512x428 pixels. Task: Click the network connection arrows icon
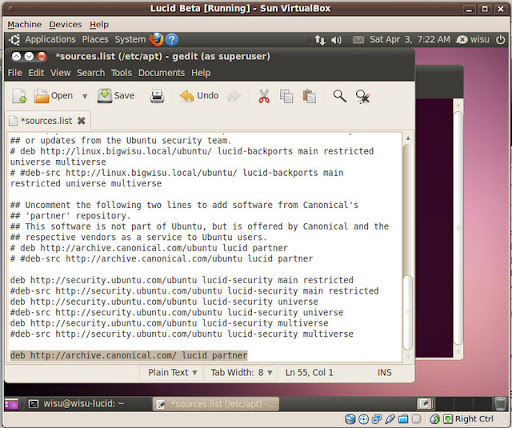[x=320, y=40]
